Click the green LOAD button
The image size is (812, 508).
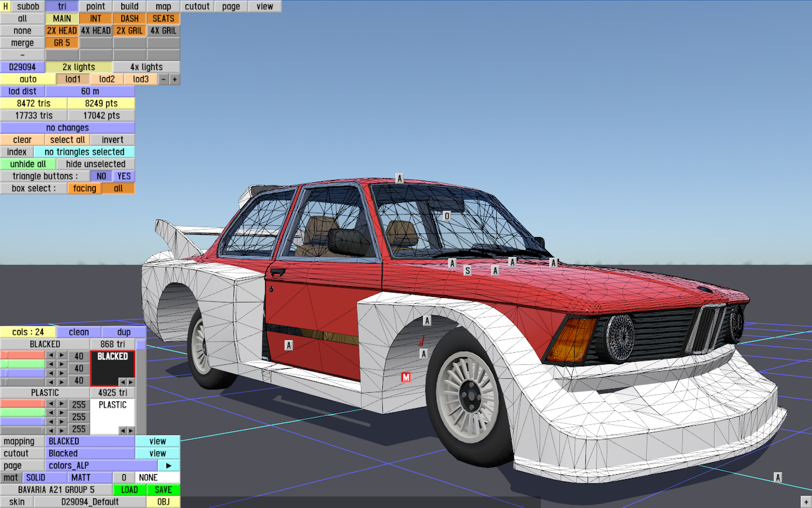[130, 490]
